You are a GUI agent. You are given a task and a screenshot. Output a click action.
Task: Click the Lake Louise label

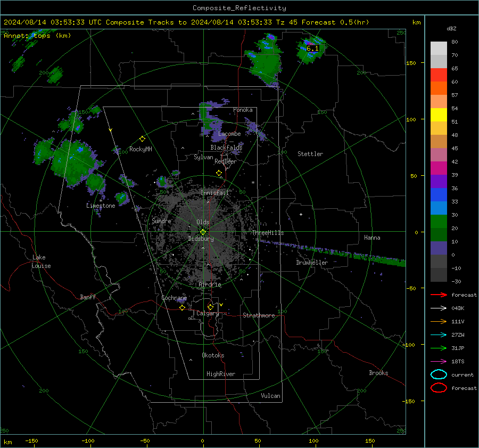[41, 262]
